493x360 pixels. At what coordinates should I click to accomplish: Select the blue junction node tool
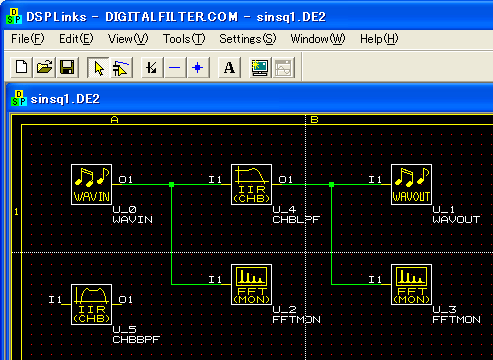click(198, 68)
